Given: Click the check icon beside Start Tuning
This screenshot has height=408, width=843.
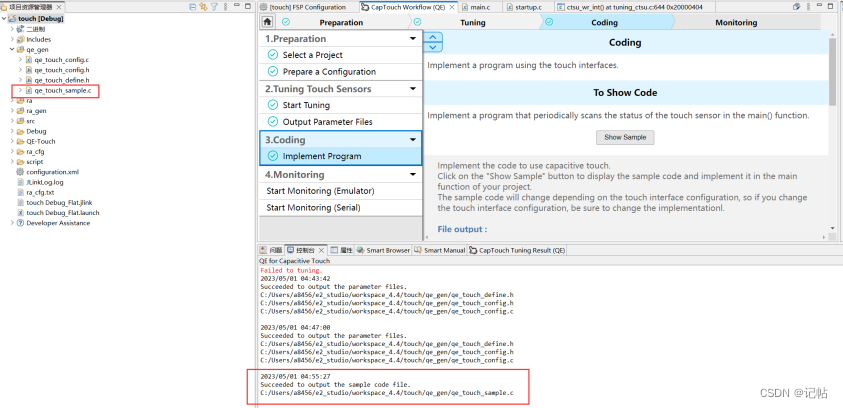Looking at the screenshot, I should (273, 105).
